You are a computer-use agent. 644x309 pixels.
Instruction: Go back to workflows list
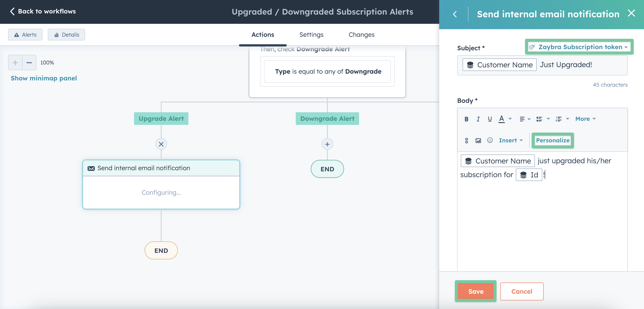(x=43, y=11)
